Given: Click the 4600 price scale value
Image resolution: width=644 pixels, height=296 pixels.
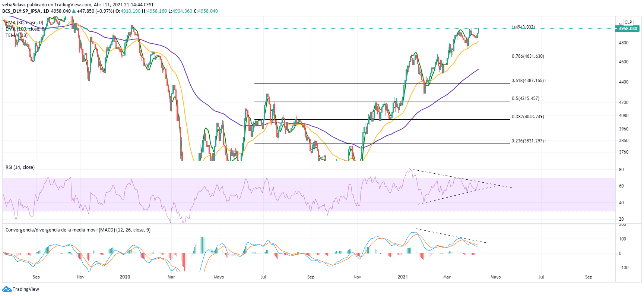Looking at the screenshot, I should click(x=624, y=62).
